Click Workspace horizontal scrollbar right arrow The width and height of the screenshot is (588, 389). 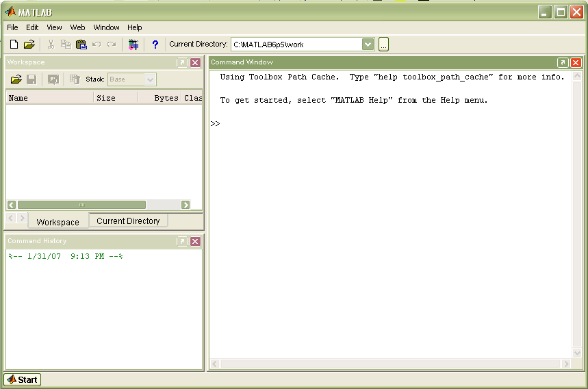coord(186,205)
